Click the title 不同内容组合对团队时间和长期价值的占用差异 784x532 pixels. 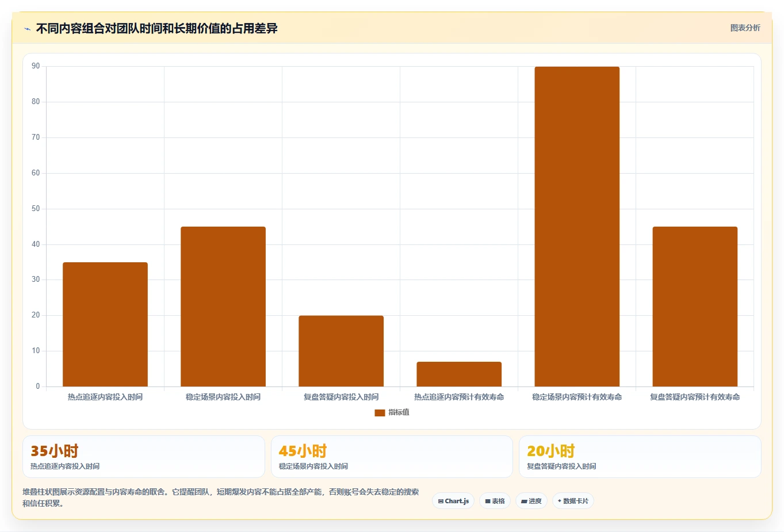click(x=157, y=28)
